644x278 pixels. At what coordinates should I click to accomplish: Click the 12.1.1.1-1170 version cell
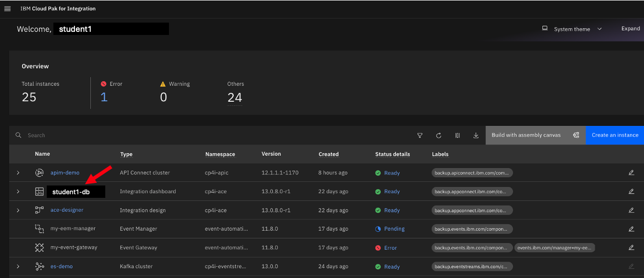(280, 173)
